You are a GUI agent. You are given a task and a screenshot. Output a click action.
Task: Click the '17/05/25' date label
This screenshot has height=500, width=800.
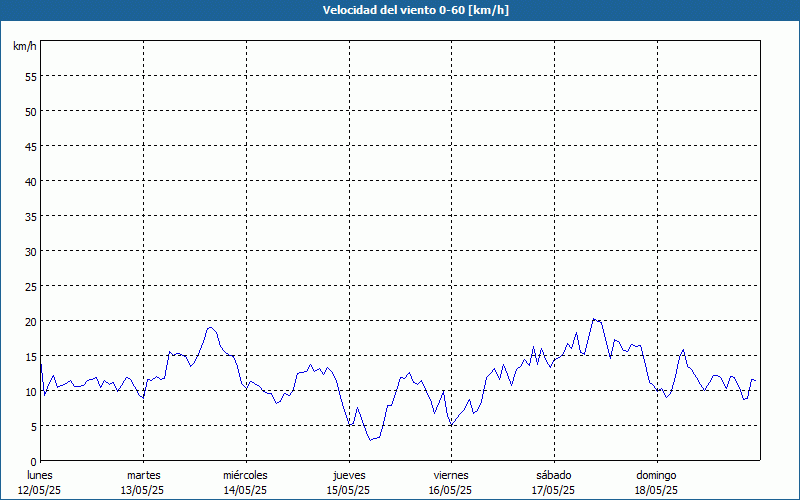click(x=553, y=490)
